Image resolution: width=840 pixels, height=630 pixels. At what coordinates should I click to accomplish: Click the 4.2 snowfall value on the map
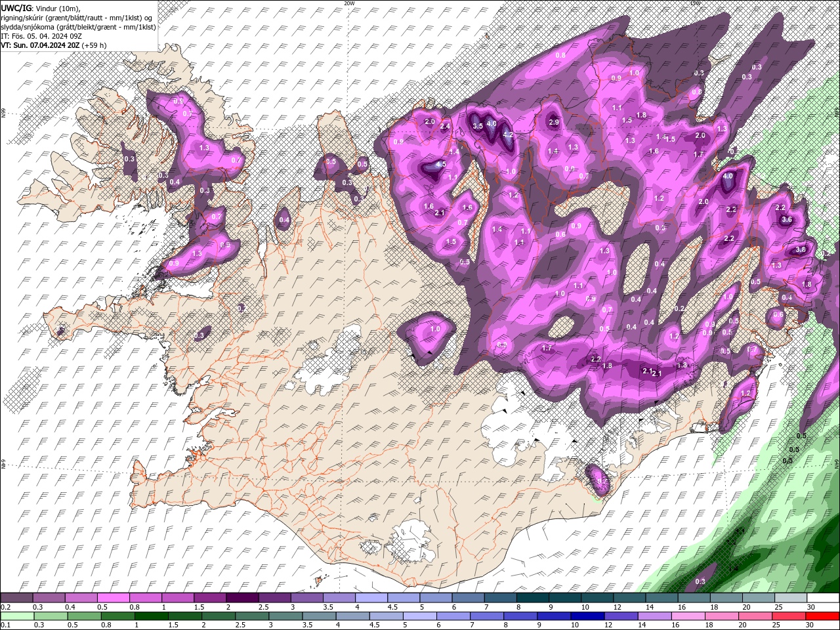point(507,135)
